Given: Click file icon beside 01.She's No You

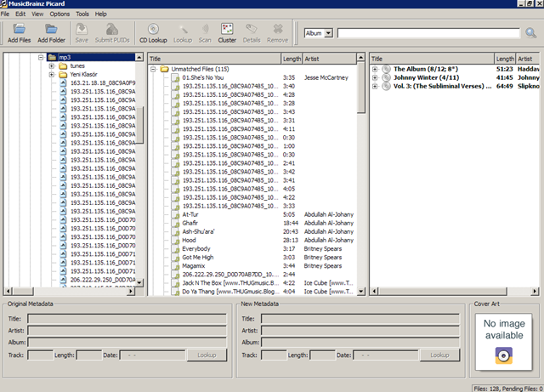Looking at the screenshot, I should click(x=176, y=77).
